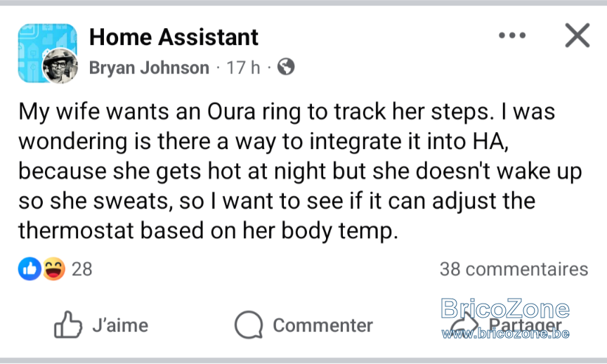
Task: Click the www.bricozone.be watermark link
Action: [x=506, y=334]
